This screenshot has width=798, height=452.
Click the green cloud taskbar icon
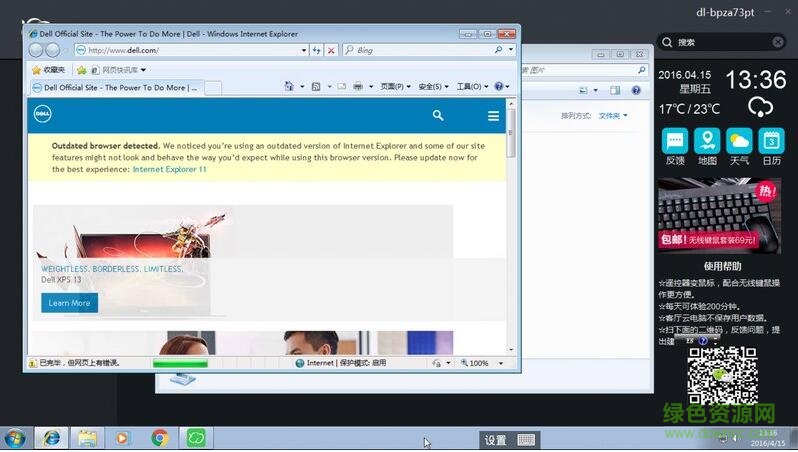point(196,438)
